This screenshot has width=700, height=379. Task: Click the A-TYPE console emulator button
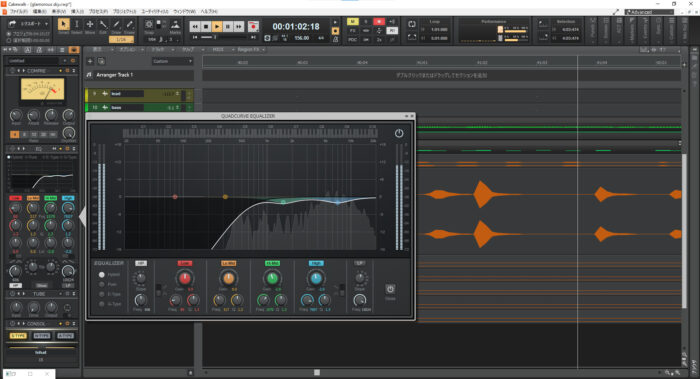(65, 336)
